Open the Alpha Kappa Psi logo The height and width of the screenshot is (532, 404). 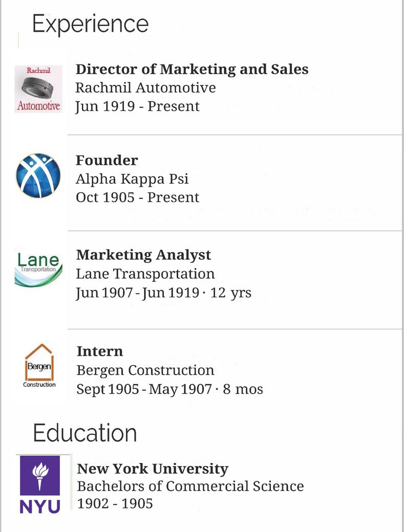(38, 175)
